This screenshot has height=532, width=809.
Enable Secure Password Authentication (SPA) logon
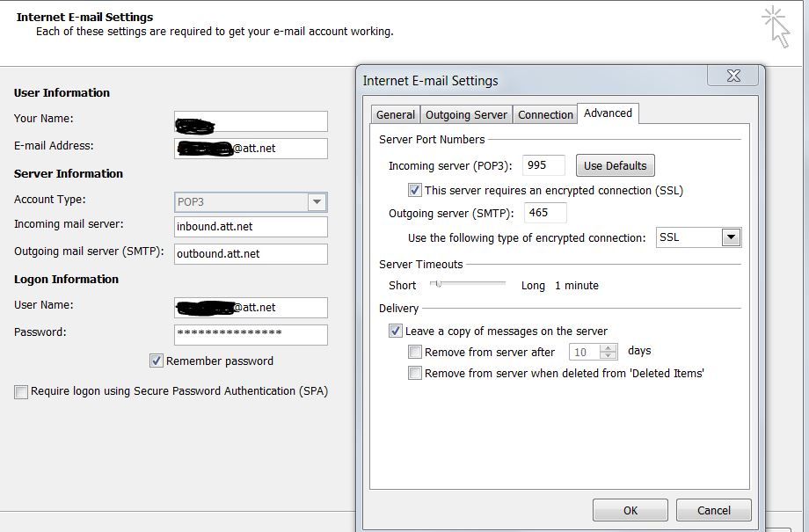point(21,392)
